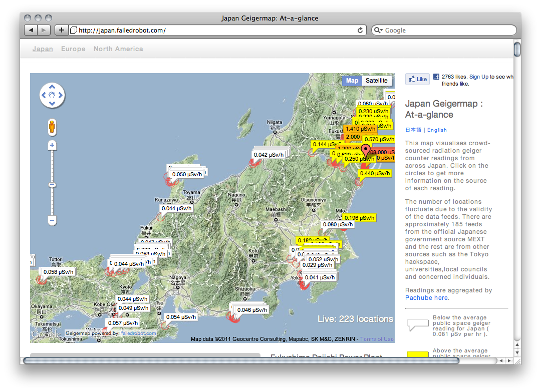Open the Google search options dropdown
The height and width of the screenshot is (392, 541).
point(379,30)
